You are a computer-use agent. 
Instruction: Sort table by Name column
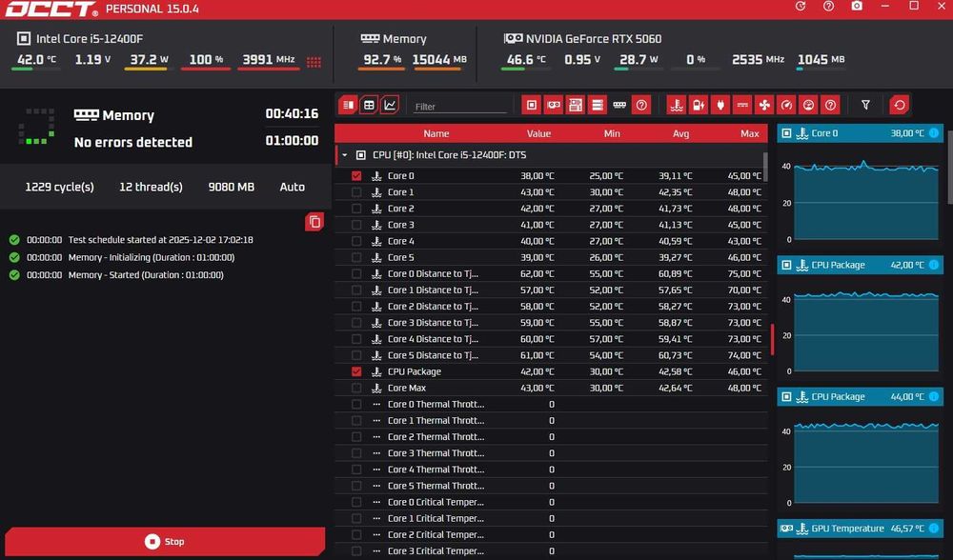tap(436, 133)
